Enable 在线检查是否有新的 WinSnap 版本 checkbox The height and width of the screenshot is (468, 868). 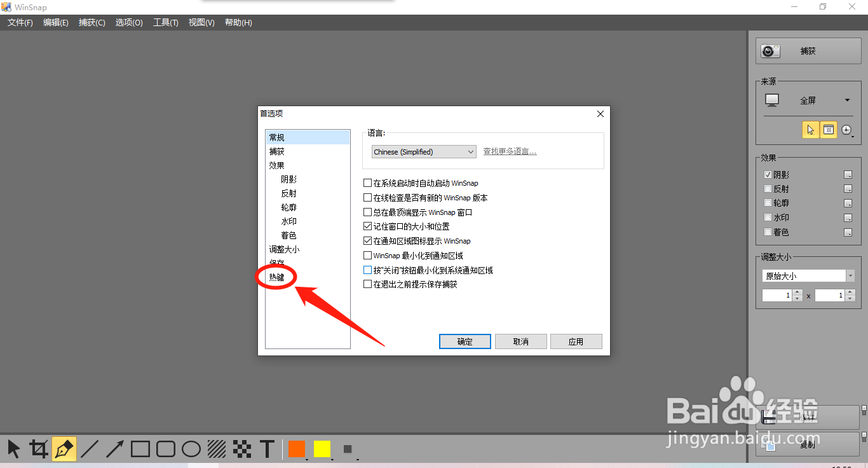367,198
